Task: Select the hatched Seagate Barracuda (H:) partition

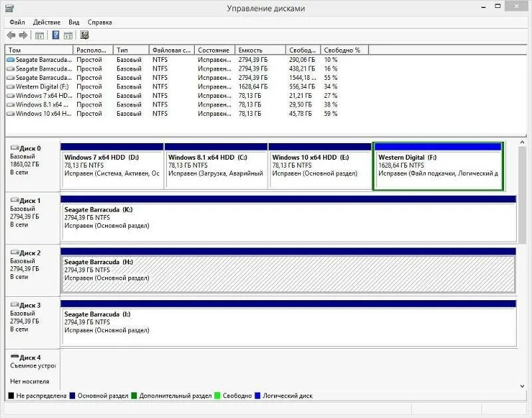Action: point(289,271)
